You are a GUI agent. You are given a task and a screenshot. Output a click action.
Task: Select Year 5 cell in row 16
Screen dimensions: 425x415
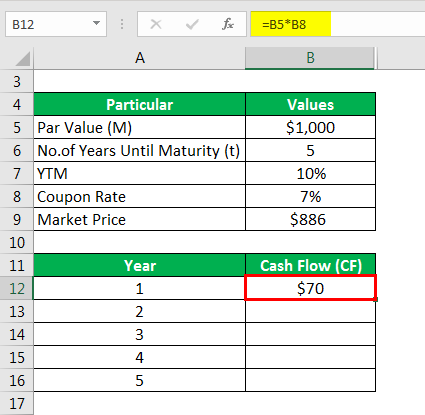coord(140,380)
